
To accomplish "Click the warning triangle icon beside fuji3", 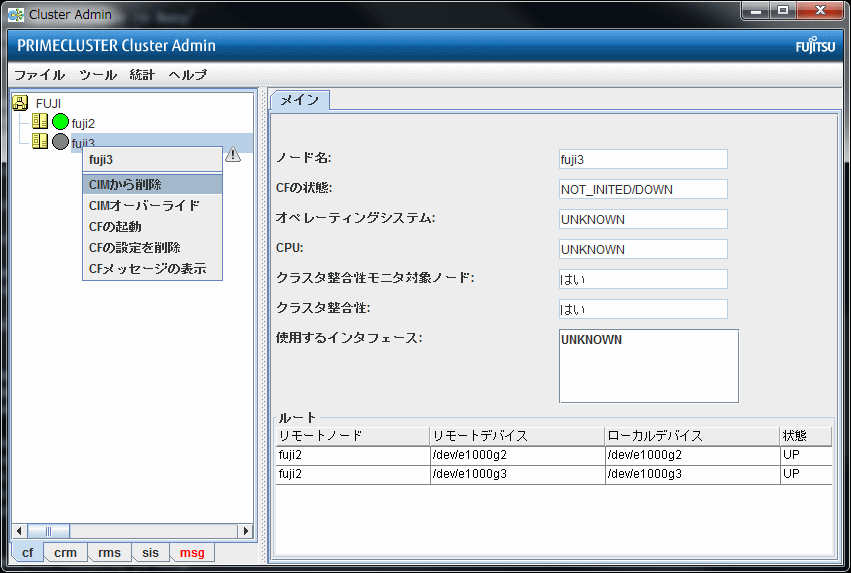I will coord(233,154).
